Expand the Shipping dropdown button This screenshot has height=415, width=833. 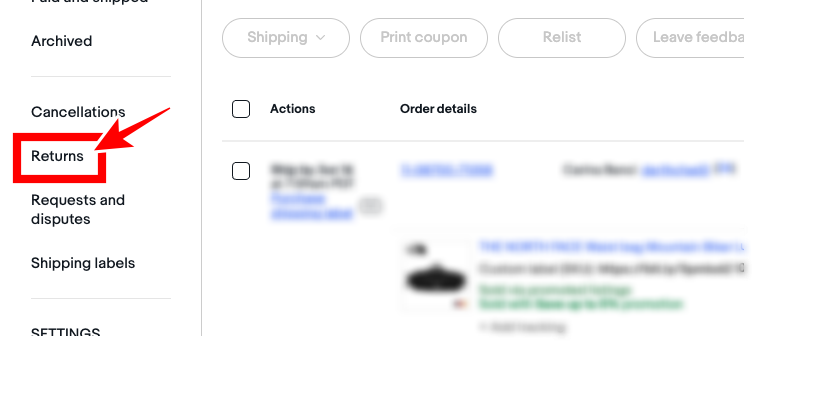286,38
